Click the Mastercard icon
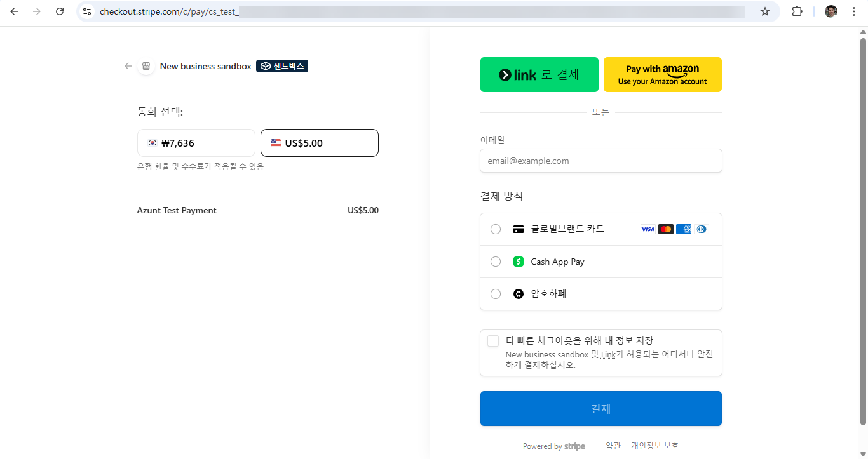 click(665, 229)
